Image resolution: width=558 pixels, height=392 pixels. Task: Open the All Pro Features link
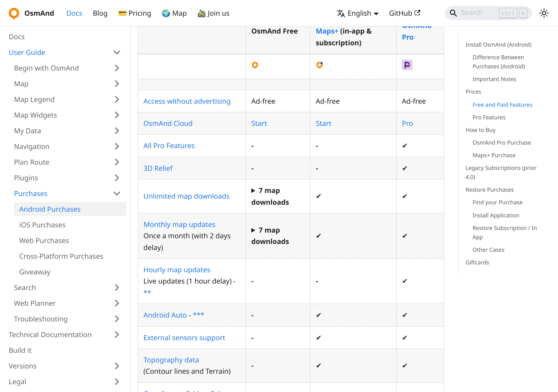(x=169, y=145)
